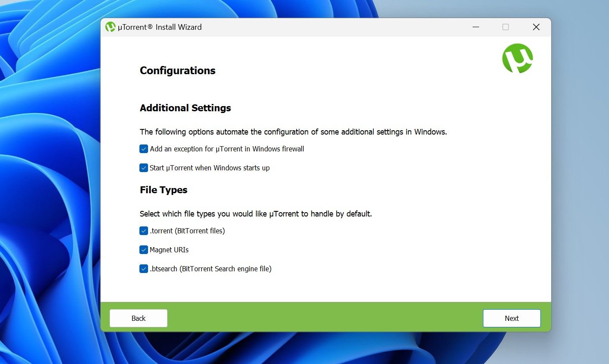Close the µTorrent Install Wizard

[536, 27]
